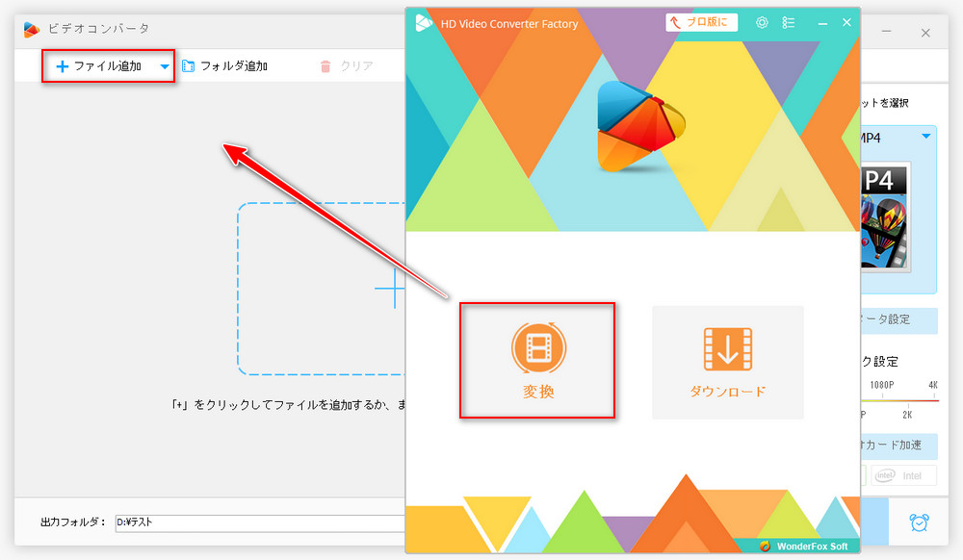This screenshot has width=963, height=560.
Task: Close the ビデオコンバータ window
Action: [x=925, y=33]
